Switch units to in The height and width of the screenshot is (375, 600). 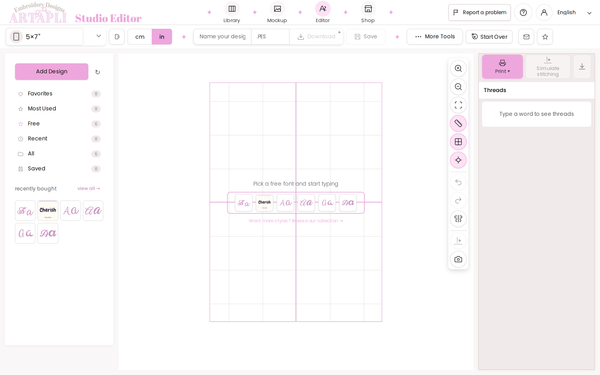[162, 37]
